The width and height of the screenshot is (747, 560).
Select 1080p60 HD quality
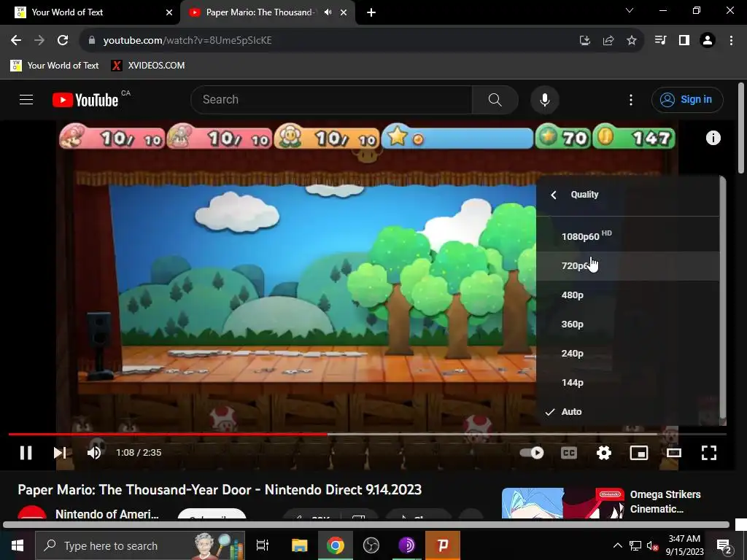[628, 236]
